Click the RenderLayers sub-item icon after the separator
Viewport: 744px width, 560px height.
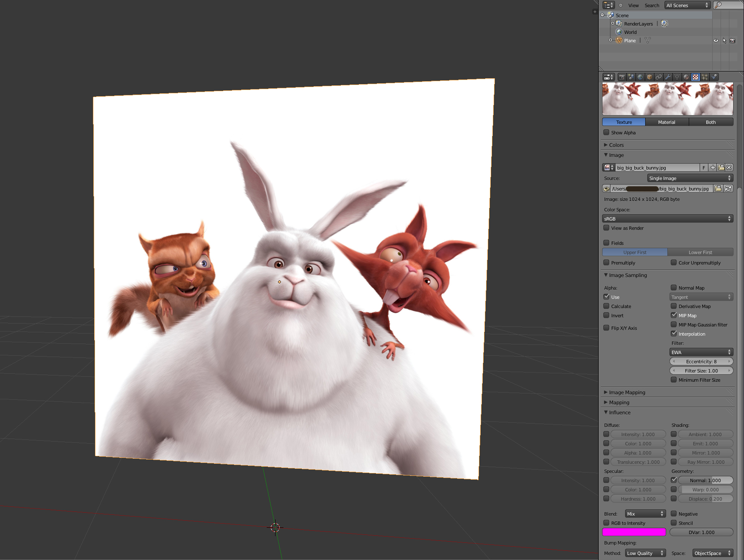pyautogui.click(x=664, y=24)
